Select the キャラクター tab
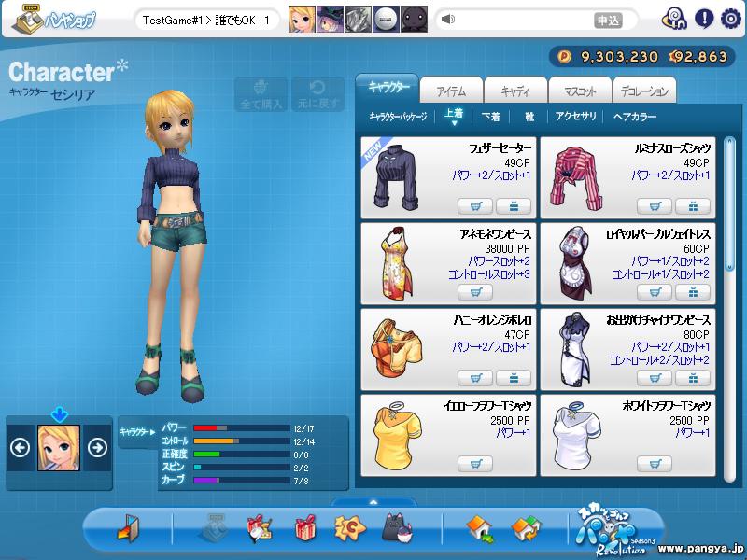The image size is (747, 560). click(388, 88)
